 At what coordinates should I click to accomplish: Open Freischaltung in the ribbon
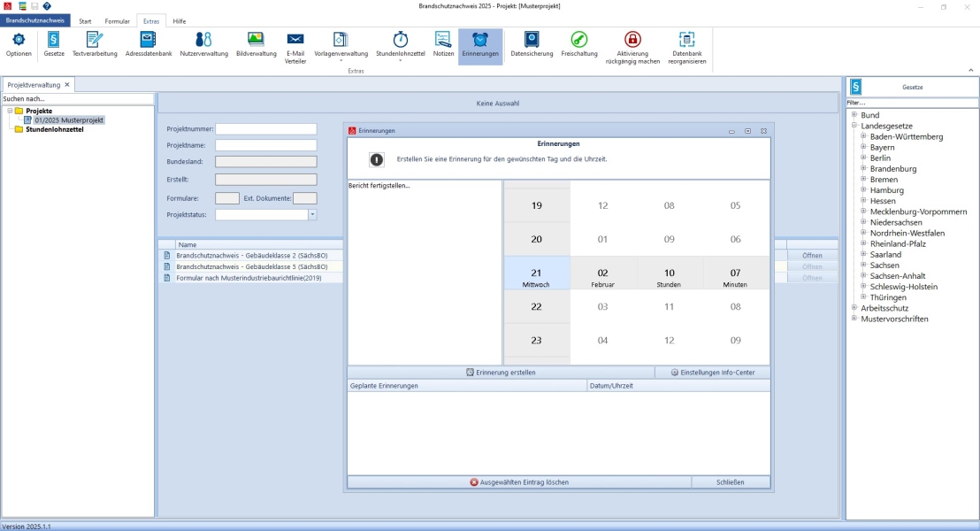578,46
